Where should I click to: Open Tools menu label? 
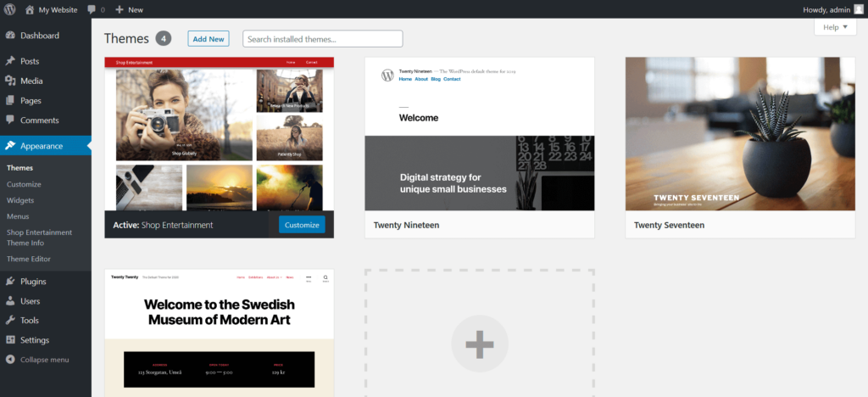click(x=30, y=320)
